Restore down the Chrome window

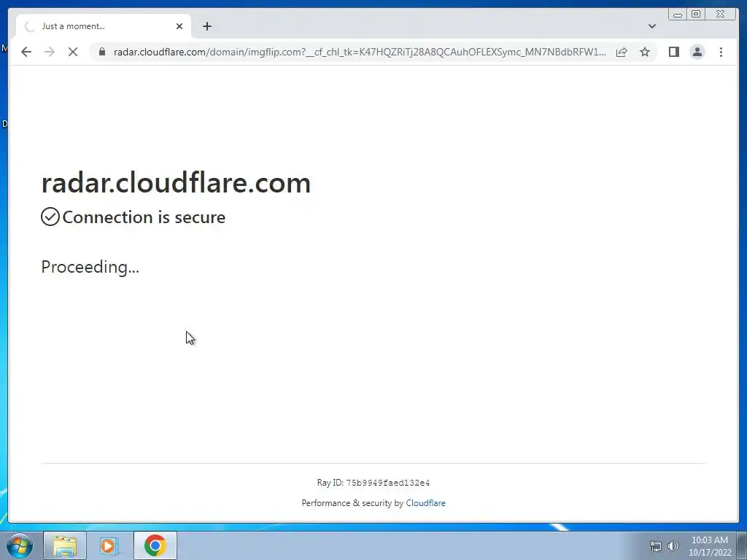pos(696,15)
